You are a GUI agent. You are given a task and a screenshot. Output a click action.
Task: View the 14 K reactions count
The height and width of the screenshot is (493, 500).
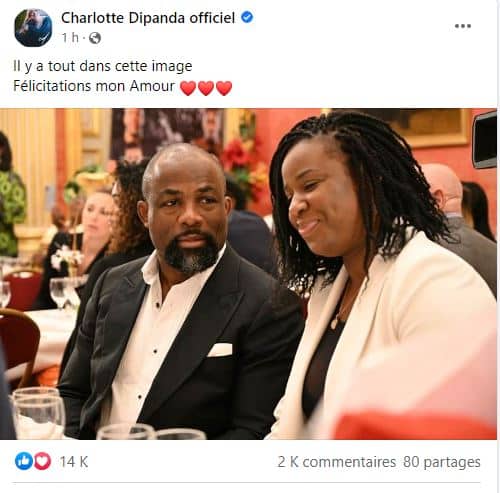tap(74, 462)
